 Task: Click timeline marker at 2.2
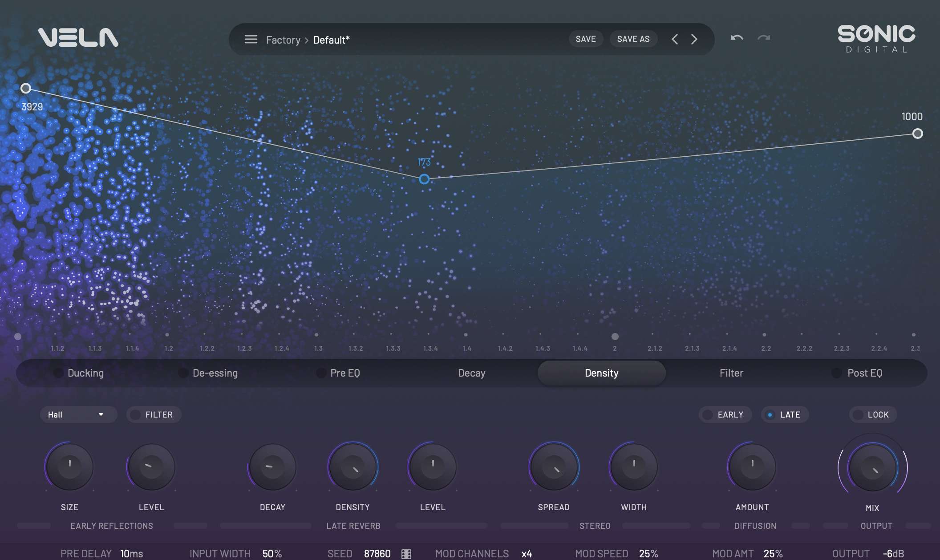pyautogui.click(x=764, y=335)
